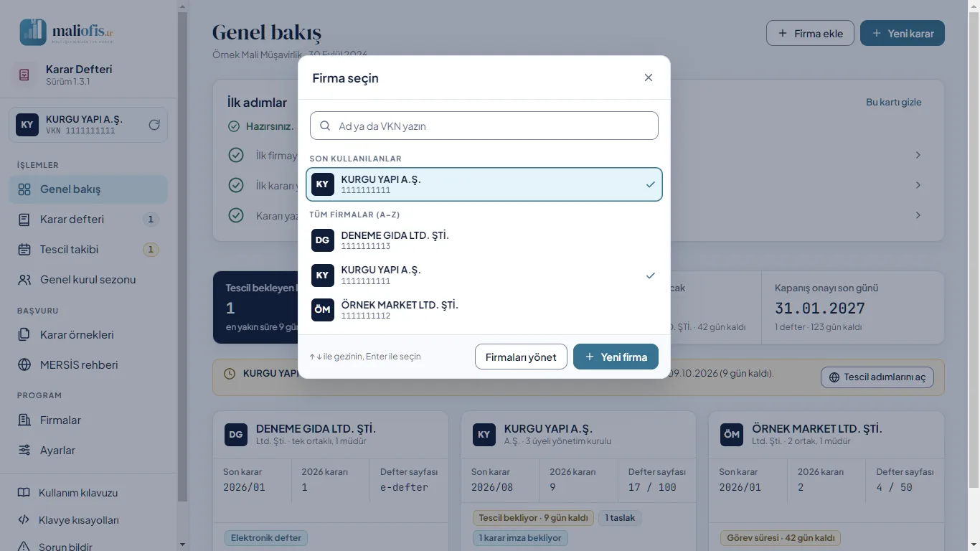Open Firmaları yönet
980x551 pixels.
point(521,357)
